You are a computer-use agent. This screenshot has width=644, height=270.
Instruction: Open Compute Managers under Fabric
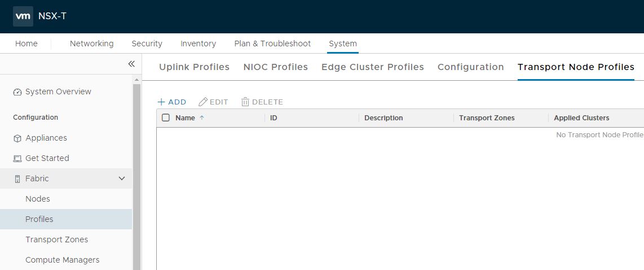tap(63, 260)
